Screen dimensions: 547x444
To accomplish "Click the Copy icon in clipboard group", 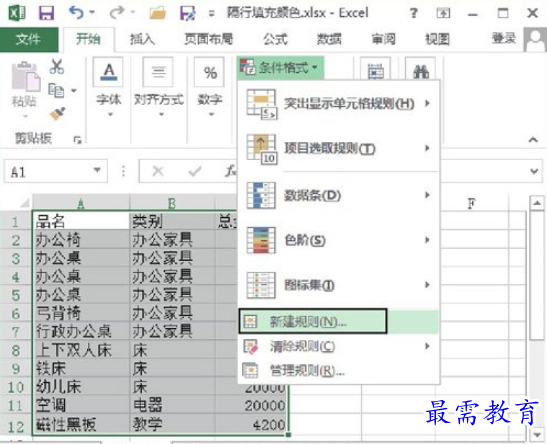I will 56,90.
